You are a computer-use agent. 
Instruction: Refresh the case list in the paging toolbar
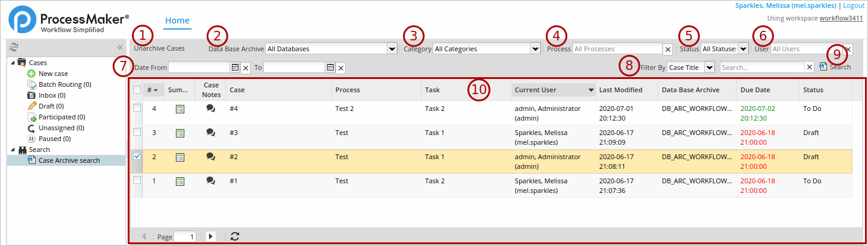tap(235, 236)
